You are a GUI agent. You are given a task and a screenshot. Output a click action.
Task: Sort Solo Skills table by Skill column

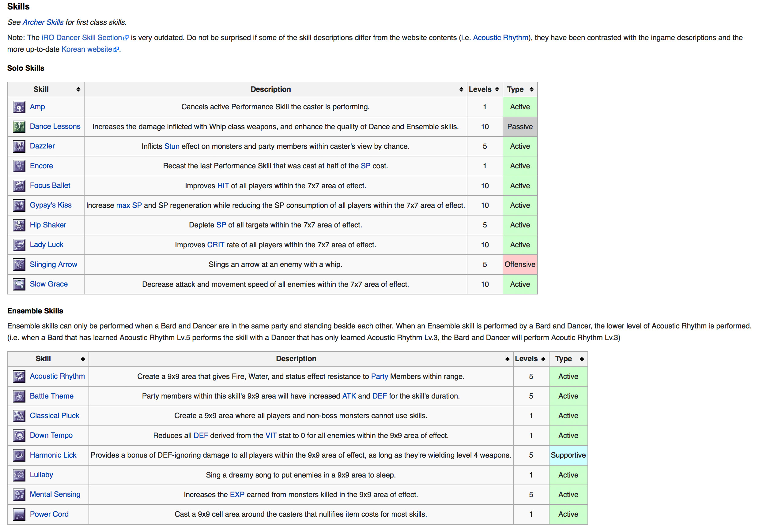point(78,90)
